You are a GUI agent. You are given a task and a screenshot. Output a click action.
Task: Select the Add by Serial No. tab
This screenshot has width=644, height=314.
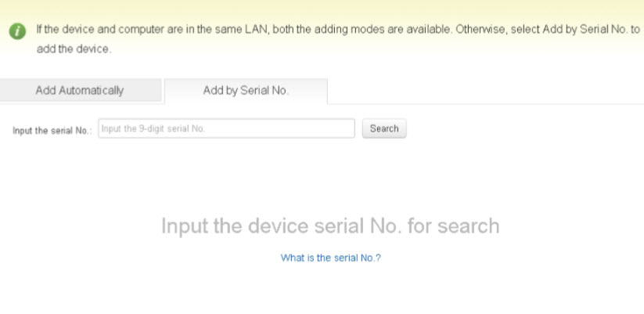point(246,90)
